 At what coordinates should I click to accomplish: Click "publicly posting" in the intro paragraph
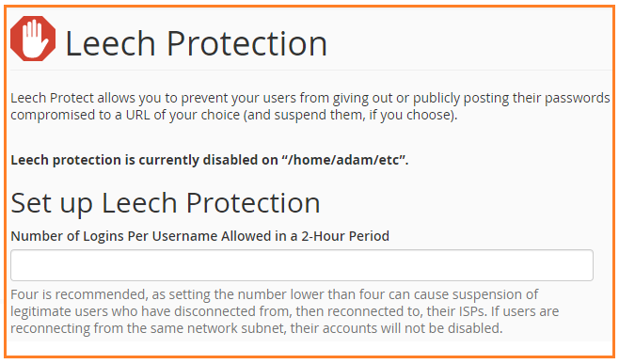pos(436,98)
